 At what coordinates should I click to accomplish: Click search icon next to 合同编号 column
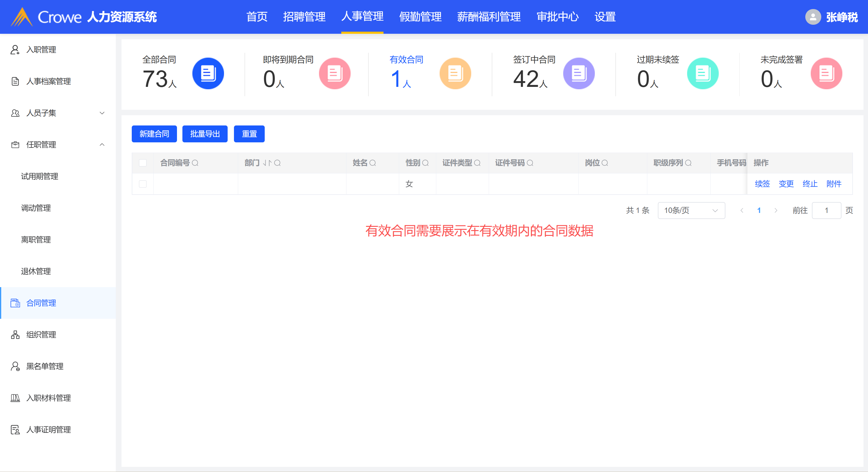195,163
